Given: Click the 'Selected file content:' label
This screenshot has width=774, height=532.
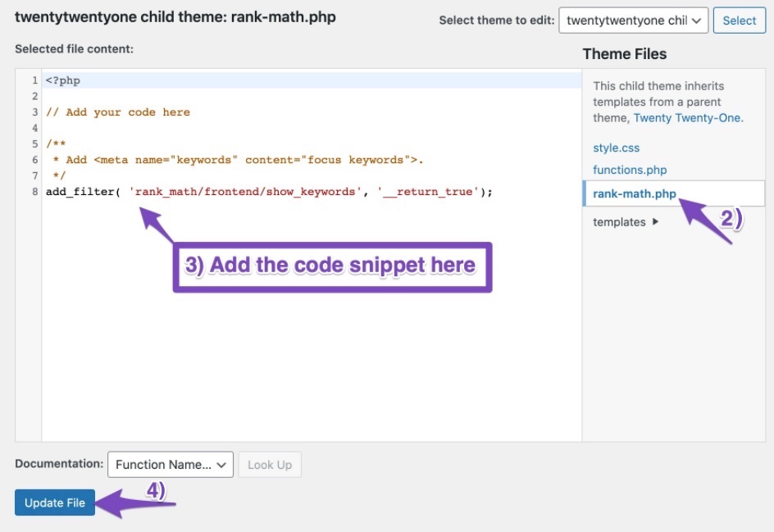Looking at the screenshot, I should pos(74,49).
